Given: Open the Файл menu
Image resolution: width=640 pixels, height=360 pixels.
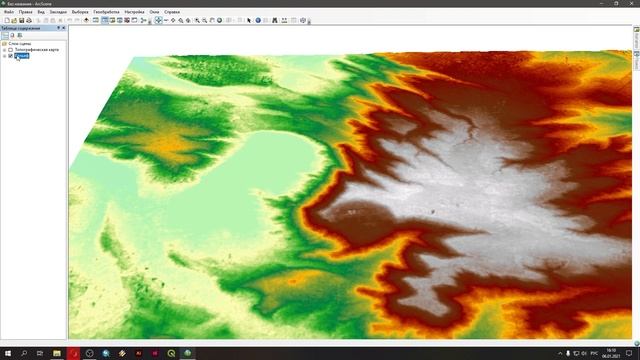Looking at the screenshot, I should click(x=9, y=12).
